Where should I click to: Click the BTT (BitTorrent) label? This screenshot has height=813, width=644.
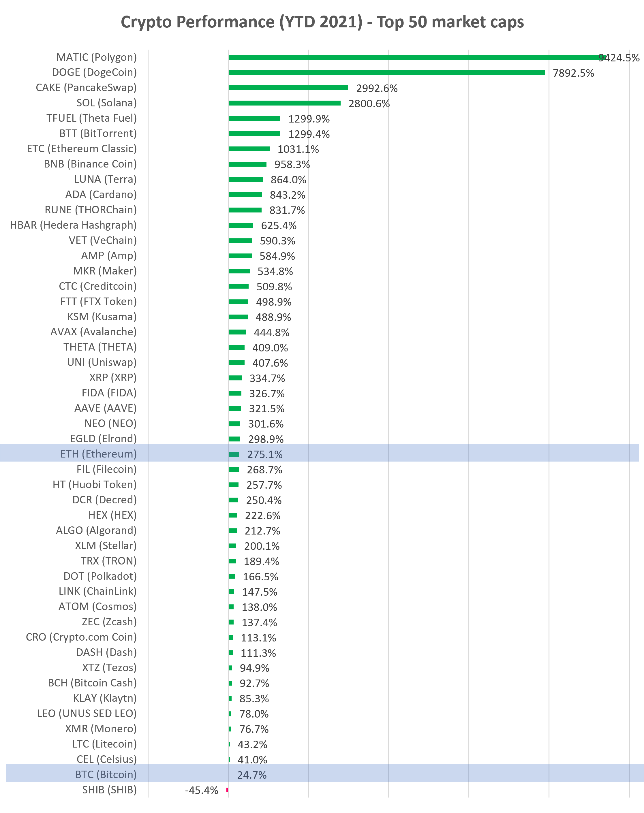(x=98, y=133)
